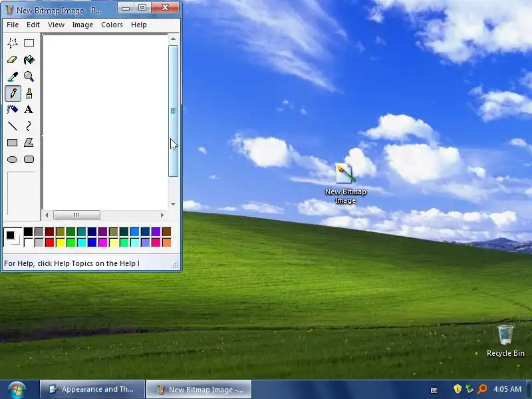
Task: Select the Pencil tool
Action: coord(13,93)
